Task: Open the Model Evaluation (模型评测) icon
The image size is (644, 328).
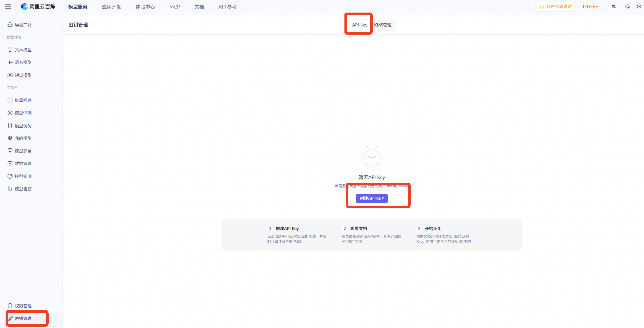Action: pyautogui.click(x=10, y=113)
